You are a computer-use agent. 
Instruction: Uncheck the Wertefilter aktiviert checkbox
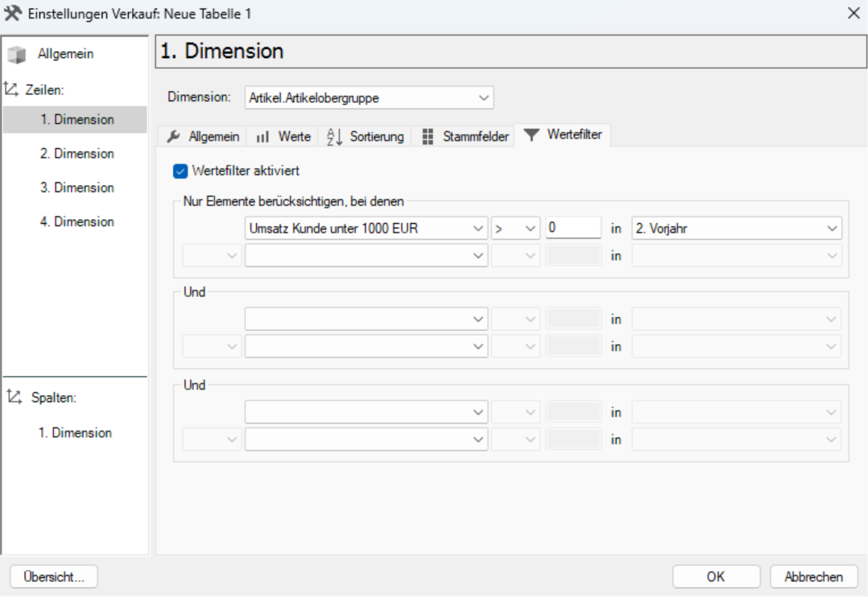coord(180,171)
